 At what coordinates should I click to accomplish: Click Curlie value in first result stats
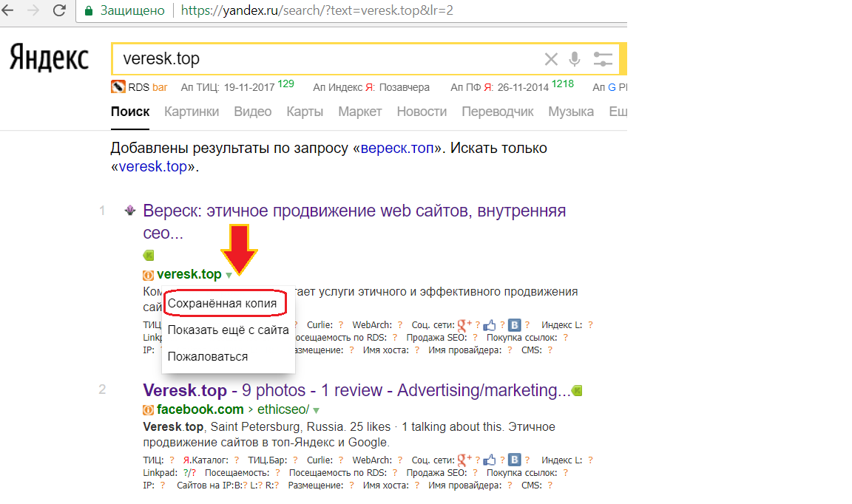coord(341,324)
